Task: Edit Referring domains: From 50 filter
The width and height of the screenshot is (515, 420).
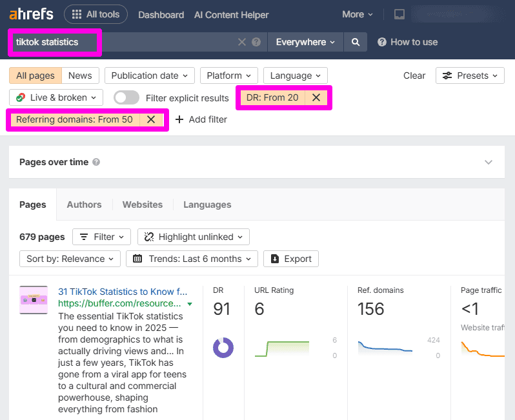Action: (75, 119)
